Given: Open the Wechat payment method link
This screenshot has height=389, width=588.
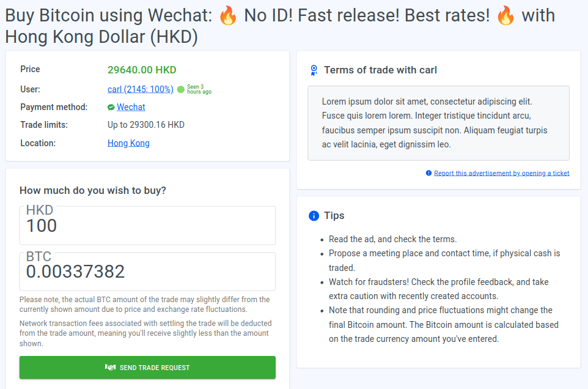Looking at the screenshot, I should coord(131,107).
